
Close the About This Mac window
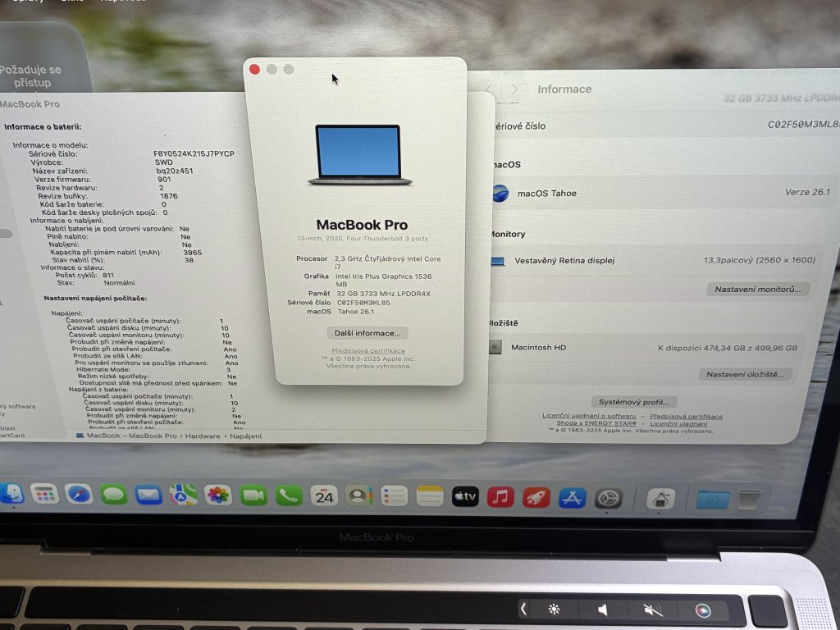coord(254,69)
